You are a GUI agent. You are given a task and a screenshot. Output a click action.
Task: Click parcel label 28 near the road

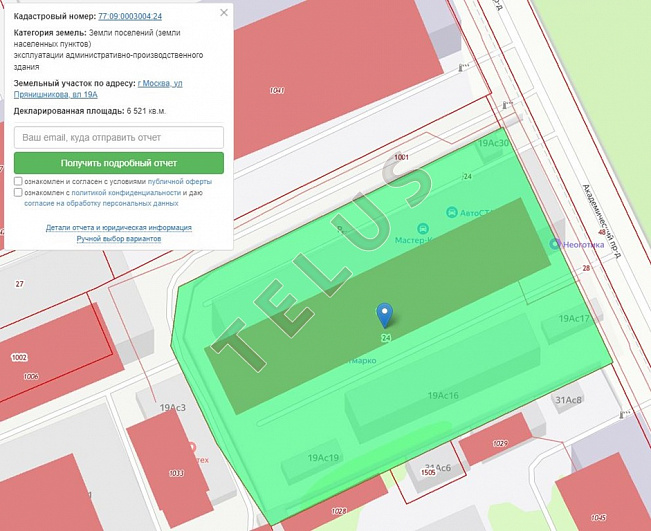pyautogui.click(x=586, y=268)
